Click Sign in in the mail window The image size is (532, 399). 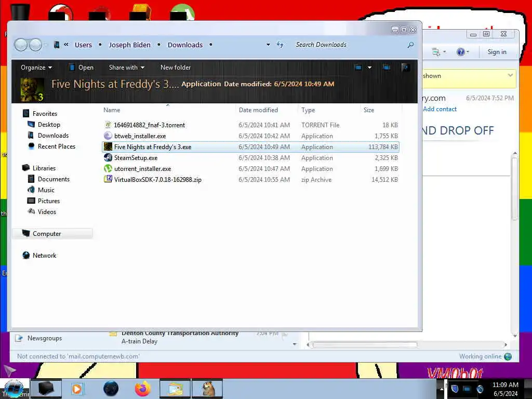(x=497, y=52)
